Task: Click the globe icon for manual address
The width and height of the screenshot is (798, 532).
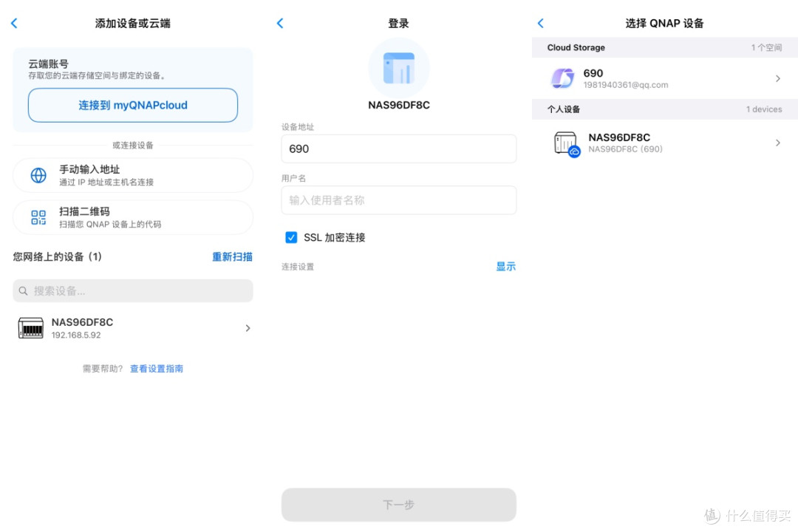Action: point(38,175)
